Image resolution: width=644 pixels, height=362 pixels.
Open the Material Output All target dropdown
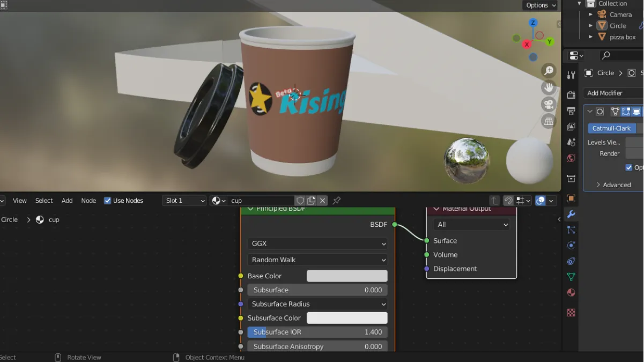(x=471, y=225)
